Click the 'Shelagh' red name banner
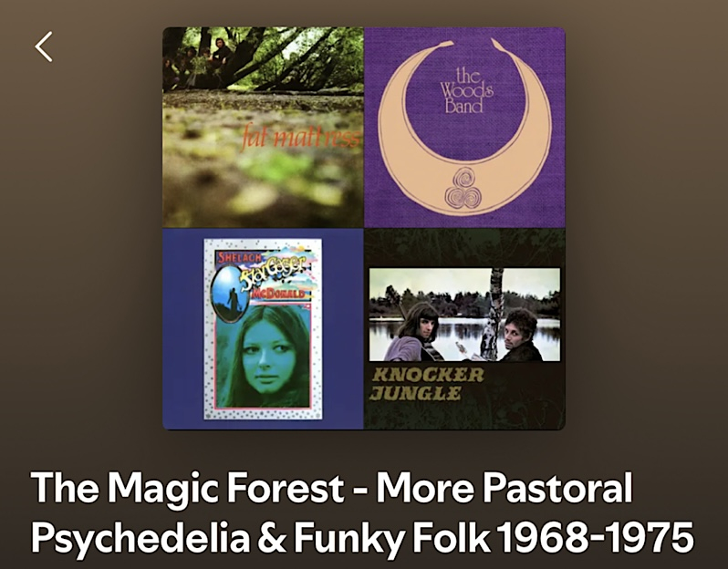The height and width of the screenshot is (569, 728). point(234,257)
